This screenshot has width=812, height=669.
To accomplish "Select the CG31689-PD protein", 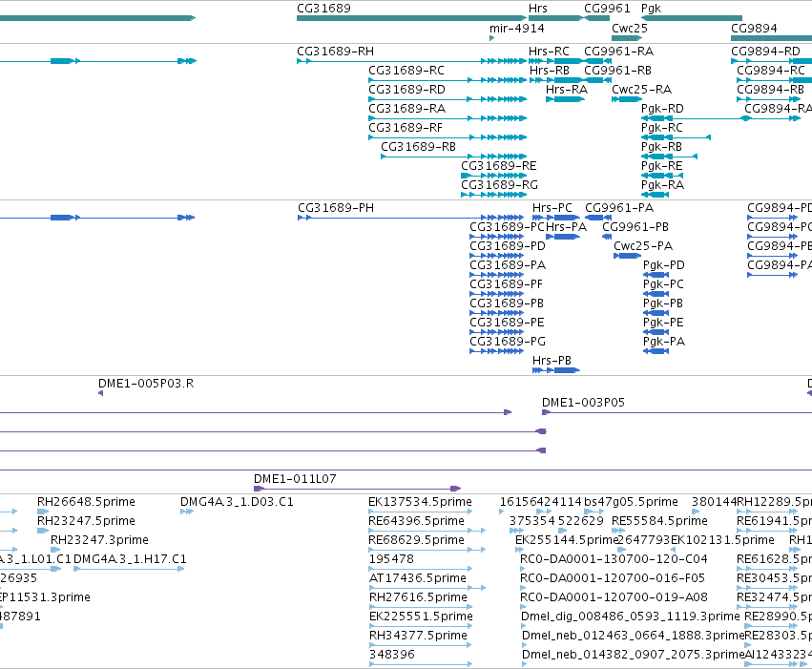I will coord(496,257).
